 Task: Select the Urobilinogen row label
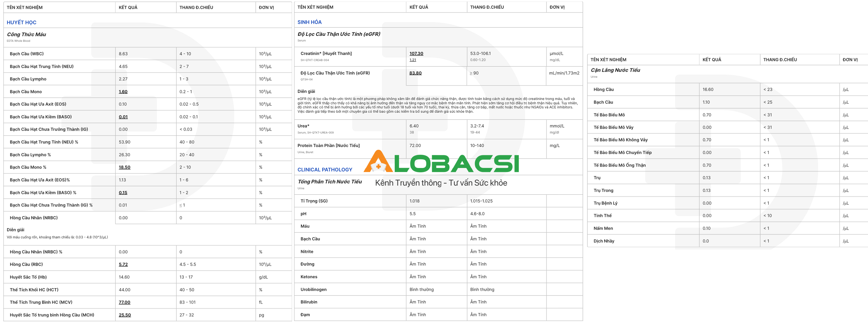click(313, 289)
